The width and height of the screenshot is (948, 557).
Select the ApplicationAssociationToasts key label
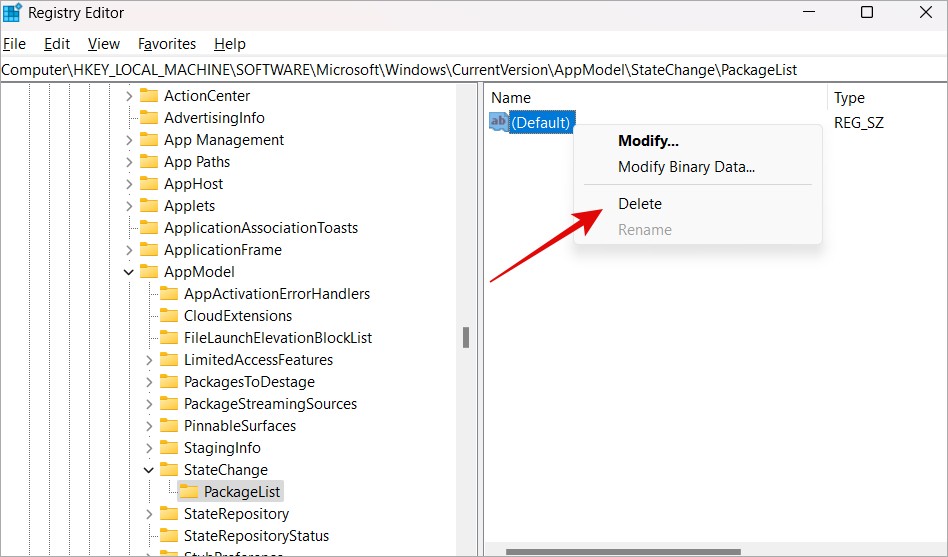coord(261,228)
